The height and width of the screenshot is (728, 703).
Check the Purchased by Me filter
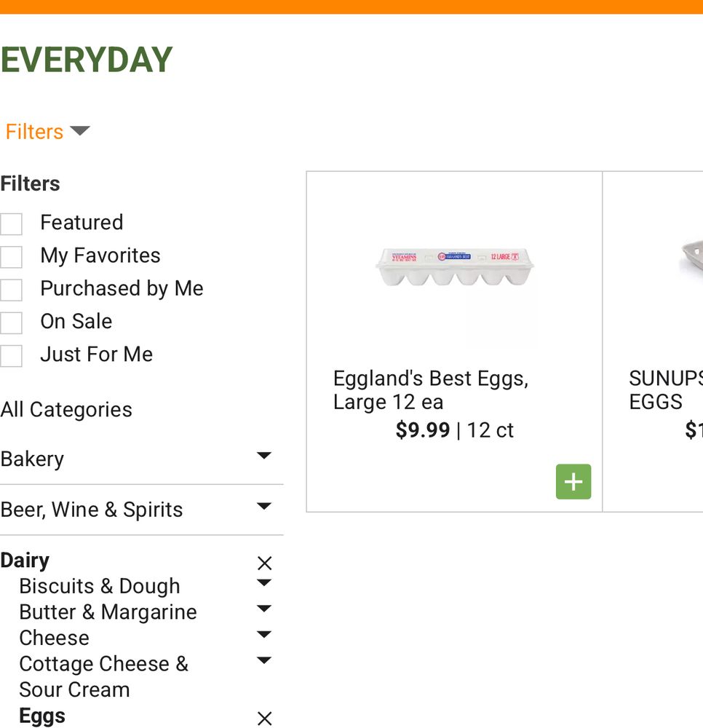pyautogui.click(x=12, y=290)
